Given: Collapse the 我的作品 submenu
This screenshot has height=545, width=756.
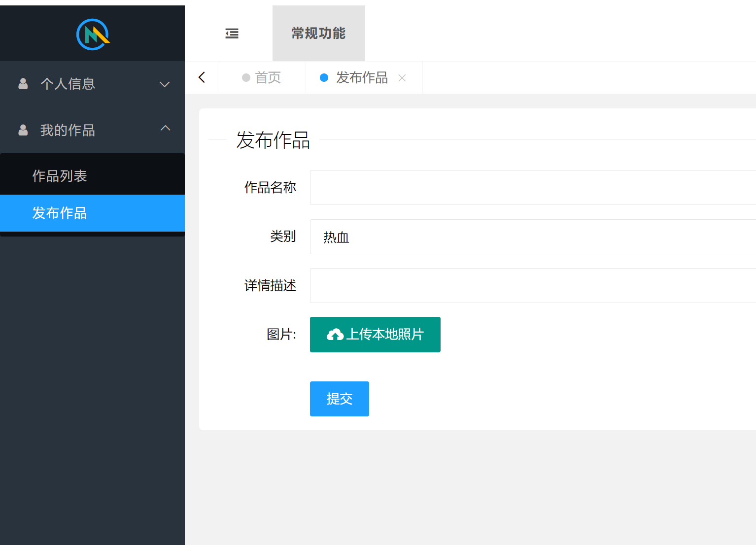Looking at the screenshot, I should tap(165, 128).
